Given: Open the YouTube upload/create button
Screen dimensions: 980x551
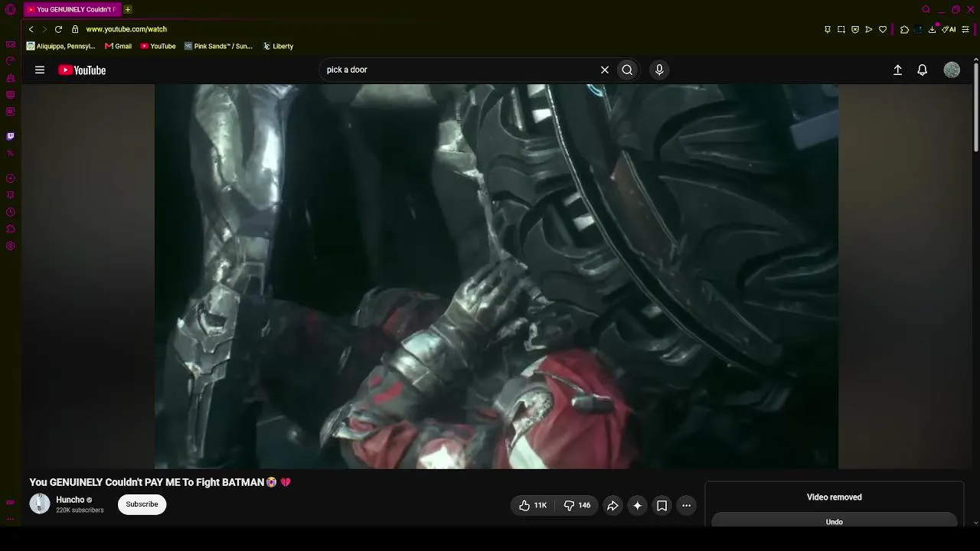Looking at the screenshot, I should [898, 70].
